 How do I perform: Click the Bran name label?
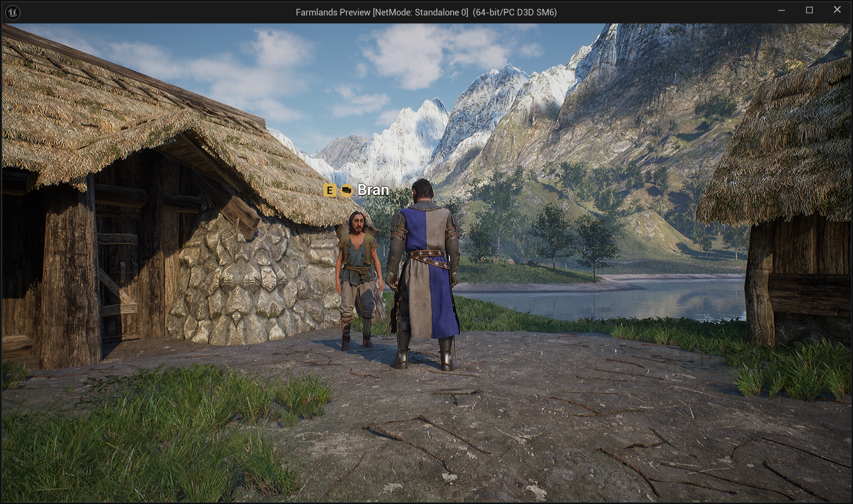[x=373, y=190]
